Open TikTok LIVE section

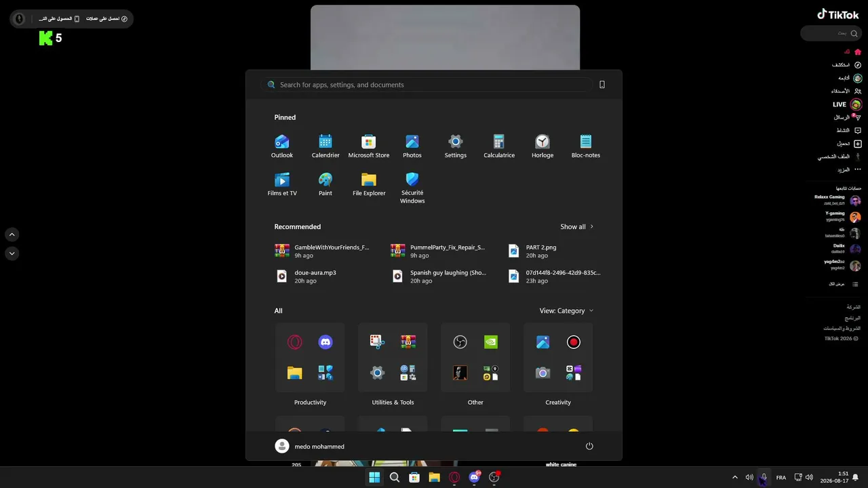pos(847,104)
